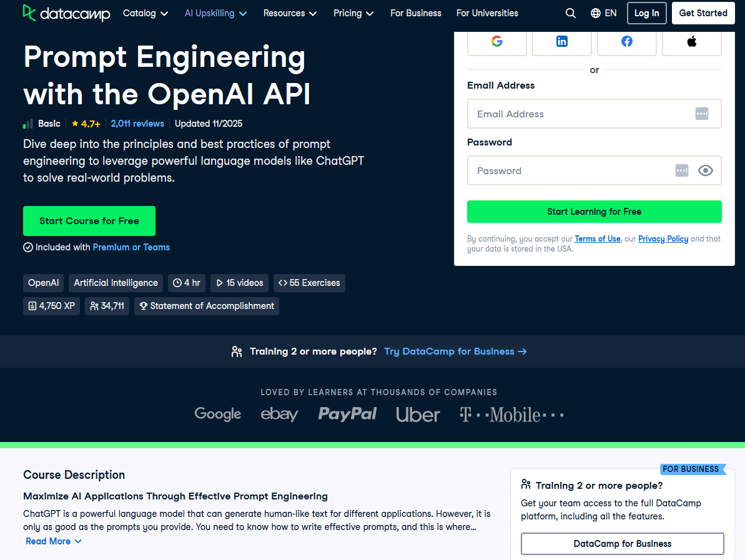Go to For Business in navigation
745x560 pixels.
416,13
